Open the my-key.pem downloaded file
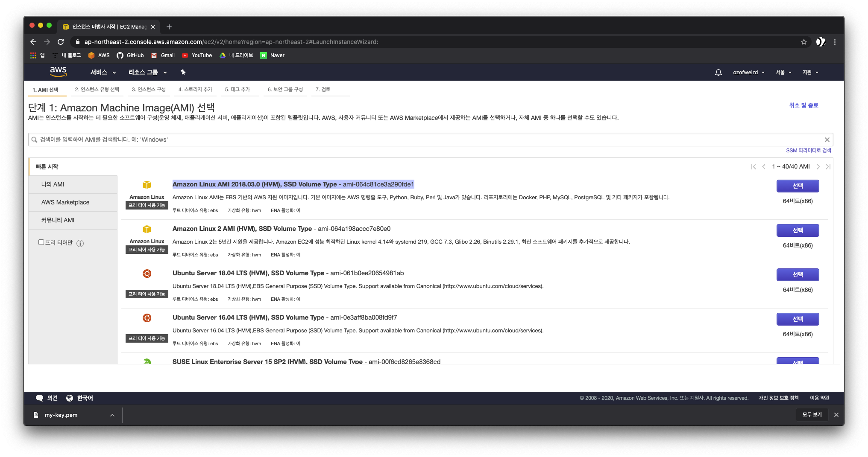868x457 pixels. [x=61, y=415]
